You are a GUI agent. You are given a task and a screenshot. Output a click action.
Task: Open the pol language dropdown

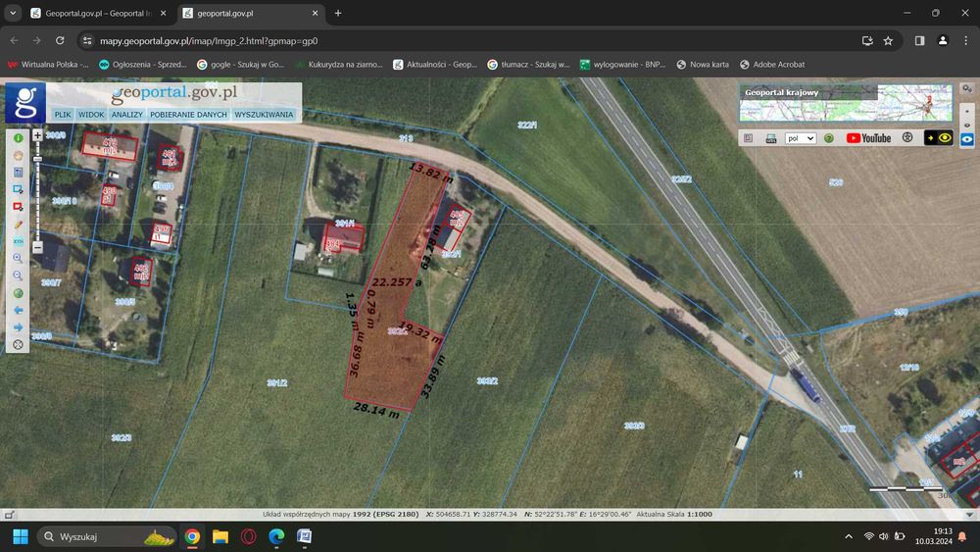801,138
